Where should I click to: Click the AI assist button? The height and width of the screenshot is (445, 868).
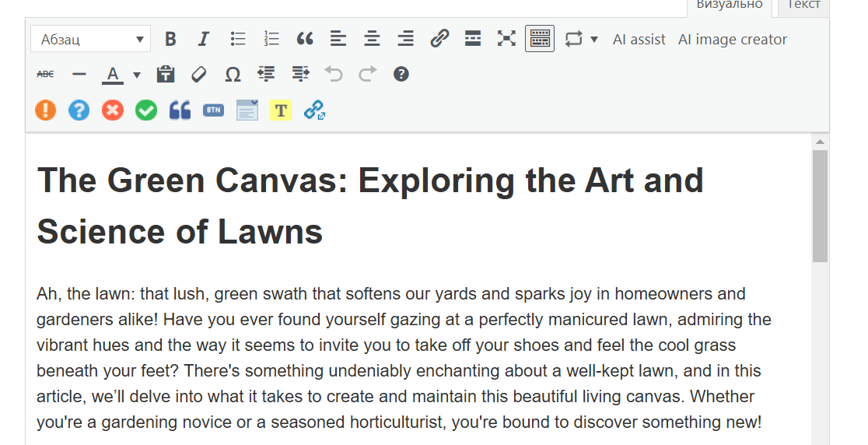click(639, 39)
